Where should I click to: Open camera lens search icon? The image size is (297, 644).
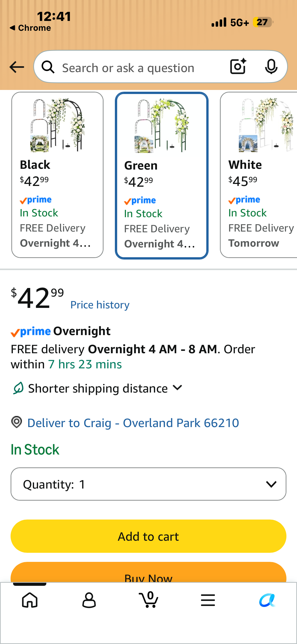click(x=238, y=67)
